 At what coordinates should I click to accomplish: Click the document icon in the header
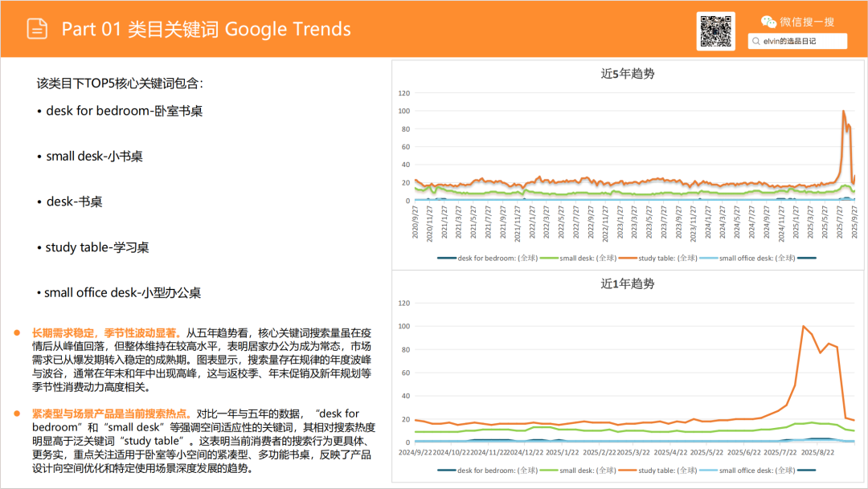37,29
